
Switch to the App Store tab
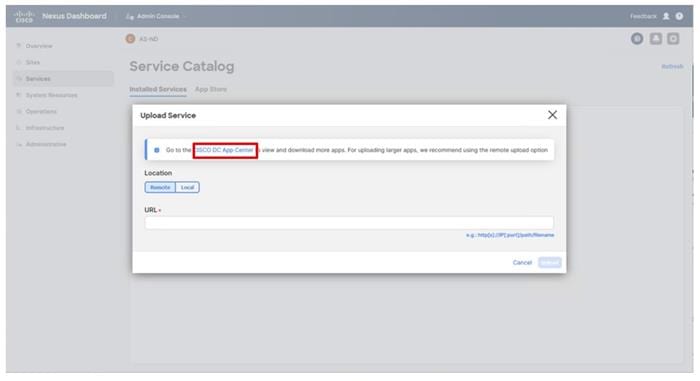click(x=211, y=89)
